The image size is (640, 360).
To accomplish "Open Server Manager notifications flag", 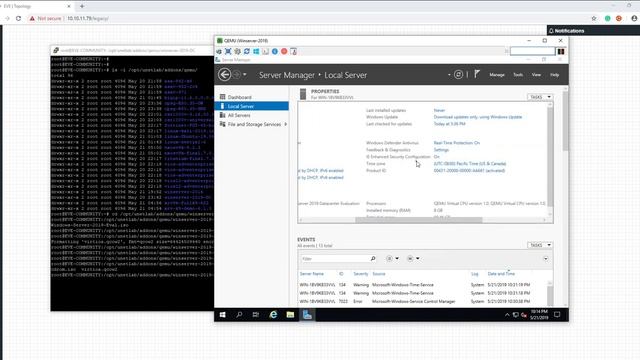I will (477, 74).
